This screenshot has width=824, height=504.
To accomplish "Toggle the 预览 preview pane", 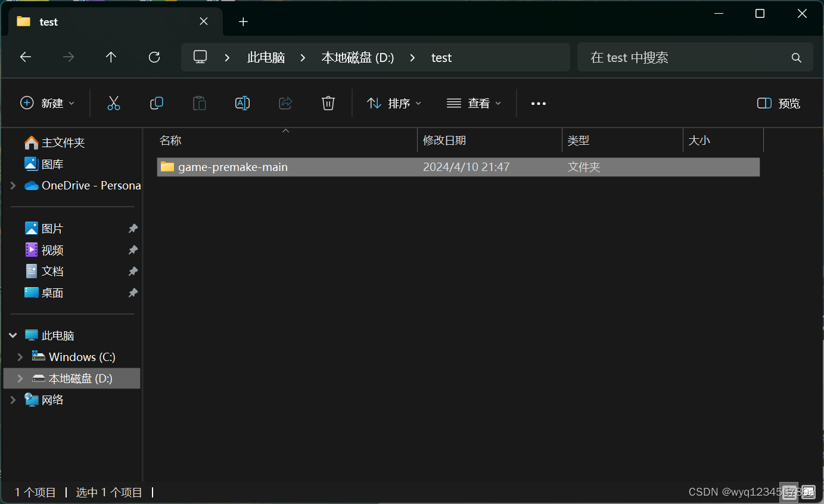I will point(778,103).
